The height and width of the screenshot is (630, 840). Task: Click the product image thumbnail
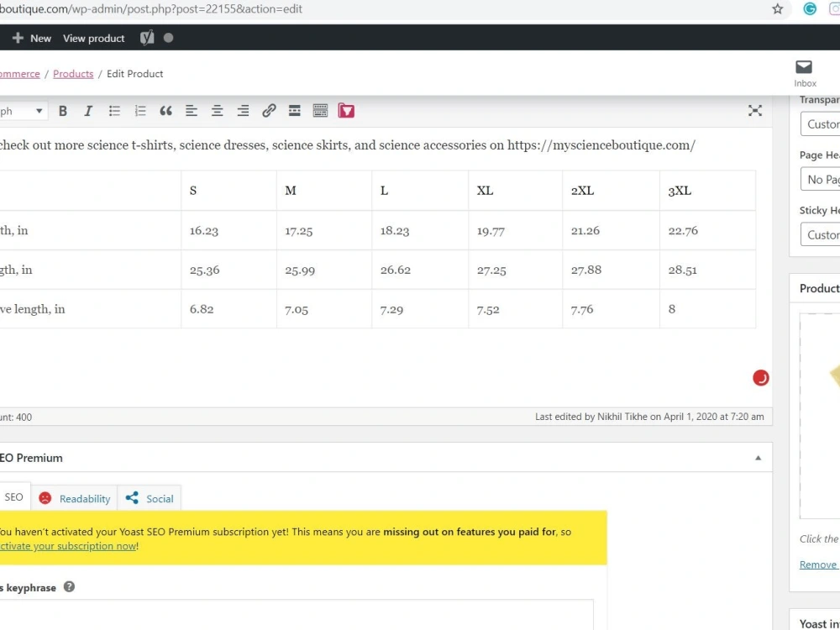click(820, 416)
